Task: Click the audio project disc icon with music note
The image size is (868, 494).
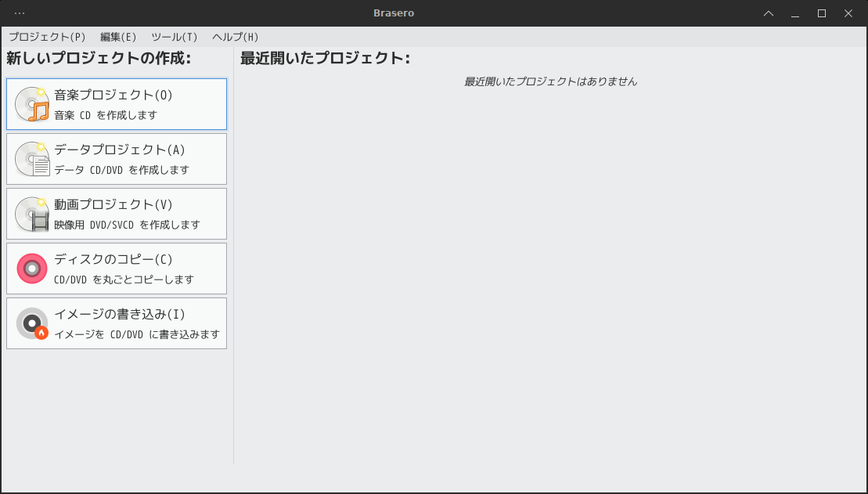Action: pos(32,104)
